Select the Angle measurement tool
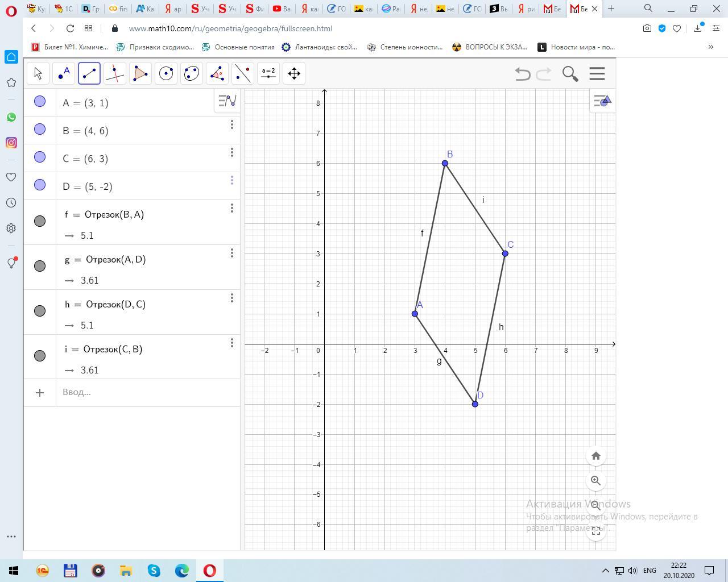The height and width of the screenshot is (582, 728). click(217, 73)
